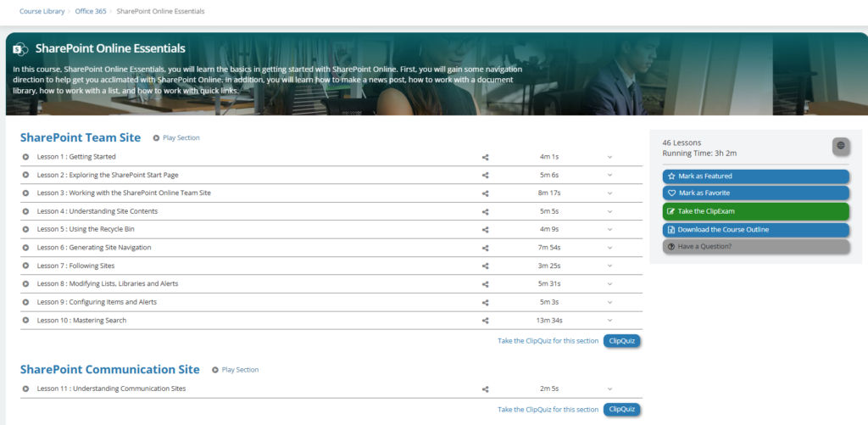Download the Course Outline
The image size is (868, 425).
click(755, 229)
